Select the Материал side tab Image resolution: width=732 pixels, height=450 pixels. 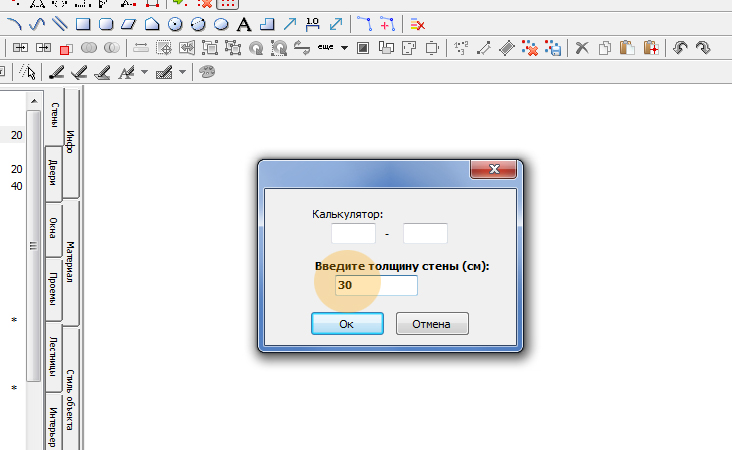pyautogui.click(x=71, y=262)
